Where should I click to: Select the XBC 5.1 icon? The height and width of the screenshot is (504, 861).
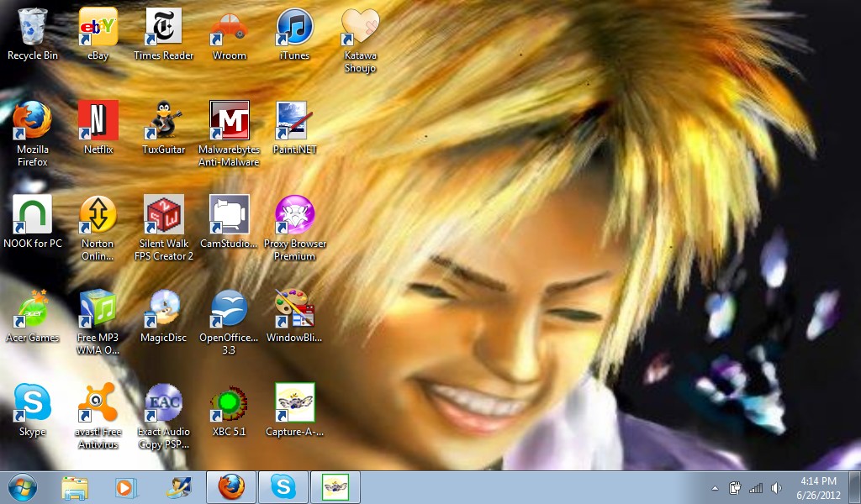pos(229,404)
